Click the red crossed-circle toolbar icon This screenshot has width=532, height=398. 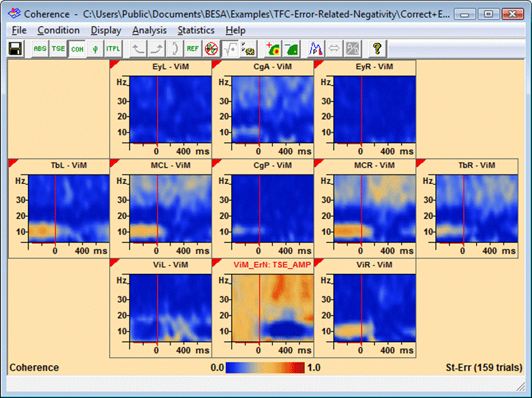[212, 49]
